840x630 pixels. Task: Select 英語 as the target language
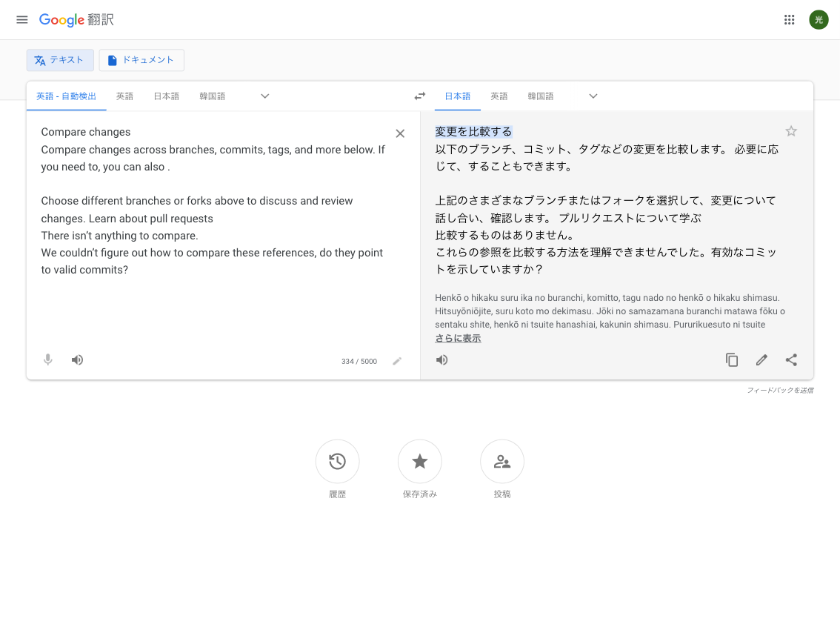point(499,96)
